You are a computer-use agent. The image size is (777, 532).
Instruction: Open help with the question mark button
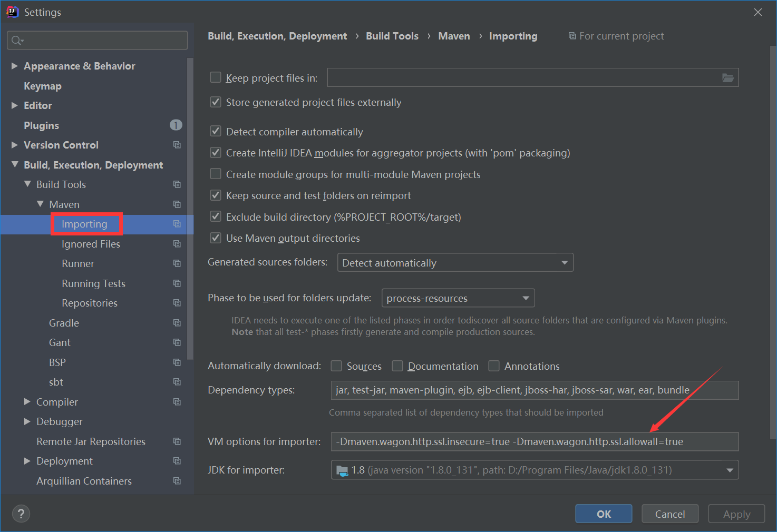(x=21, y=514)
